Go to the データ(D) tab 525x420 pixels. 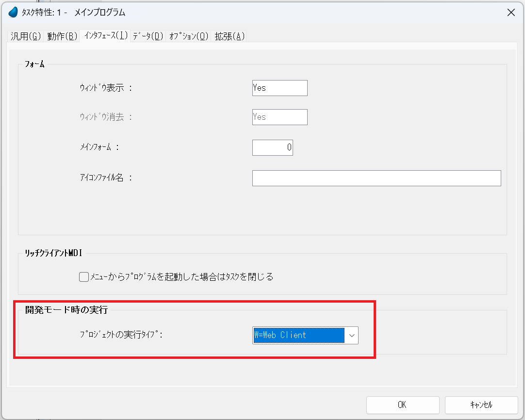click(x=148, y=36)
